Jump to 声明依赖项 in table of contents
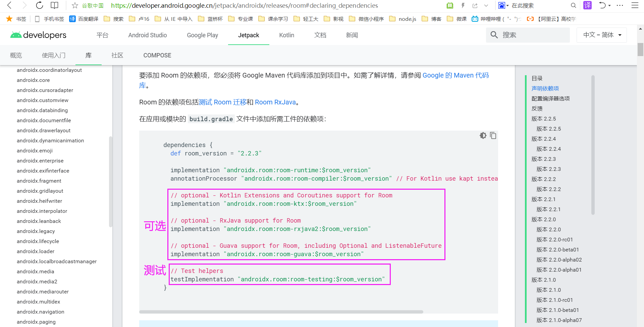The height and width of the screenshot is (327, 644). 545,88
